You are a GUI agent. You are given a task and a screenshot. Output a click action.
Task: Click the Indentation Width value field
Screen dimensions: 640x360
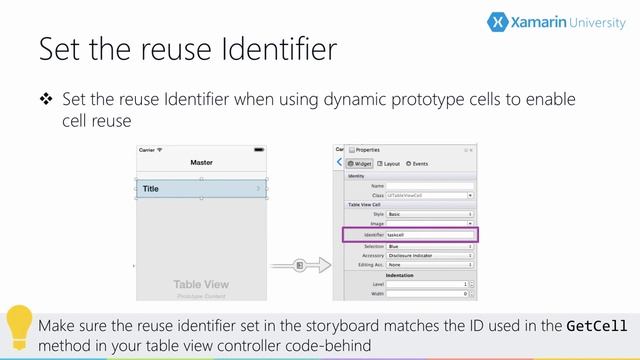(x=427, y=293)
